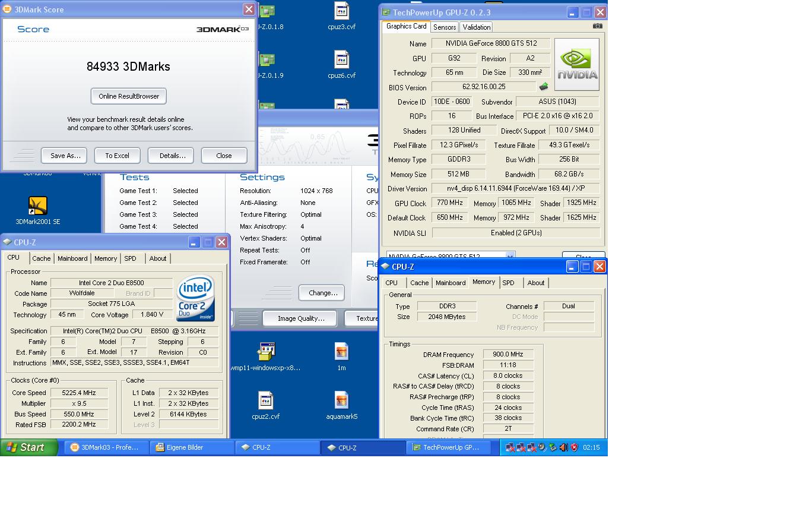Switch to Sensors tab in GPU-Z
This screenshot has height=521, width=812.
point(444,27)
